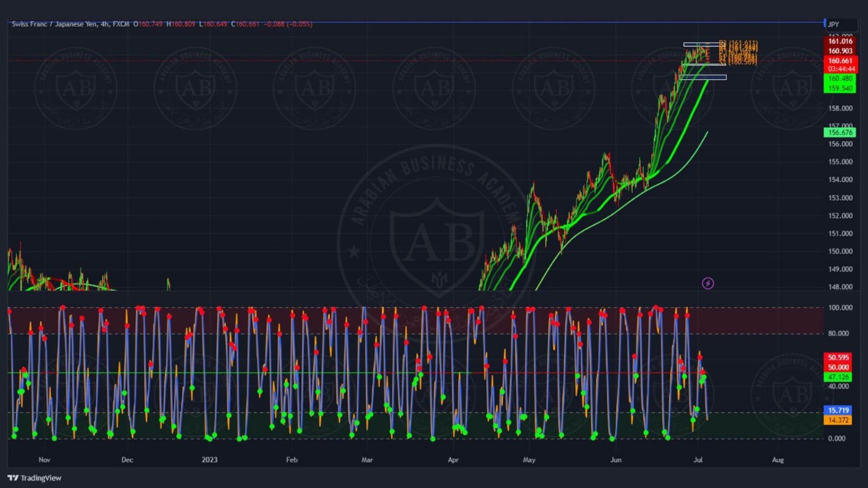
Task: Click the green 47.126 oscillator value label
Action: coord(838,377)
